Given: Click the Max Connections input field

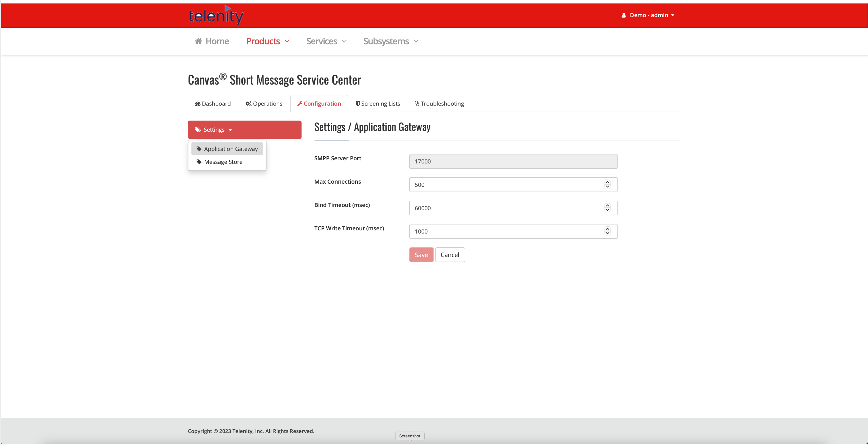Looking at the screenshot, I should [513, 185].
